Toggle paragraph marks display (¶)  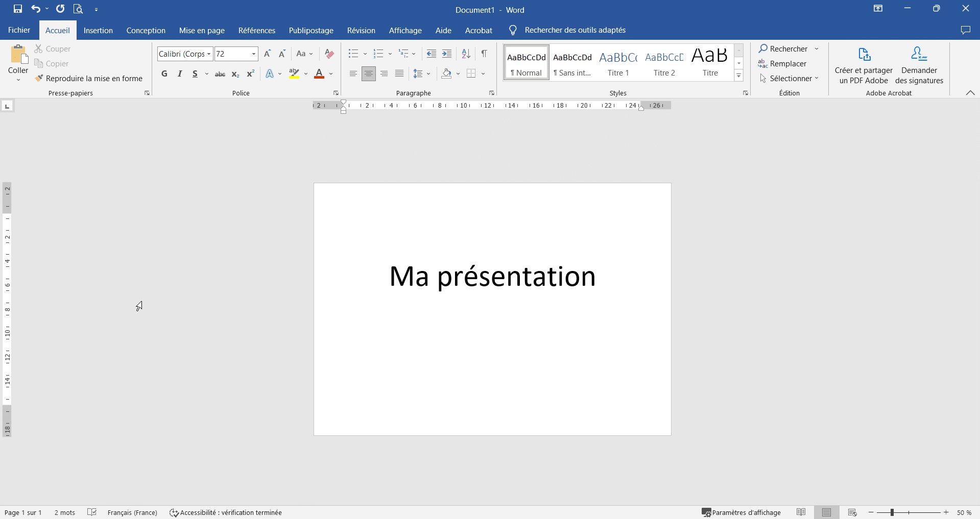484,54
